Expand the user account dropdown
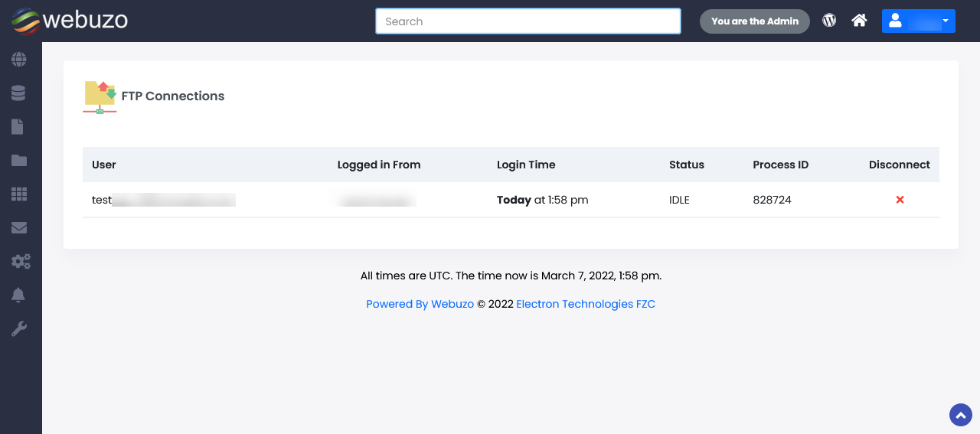 (x=918, y=21)
